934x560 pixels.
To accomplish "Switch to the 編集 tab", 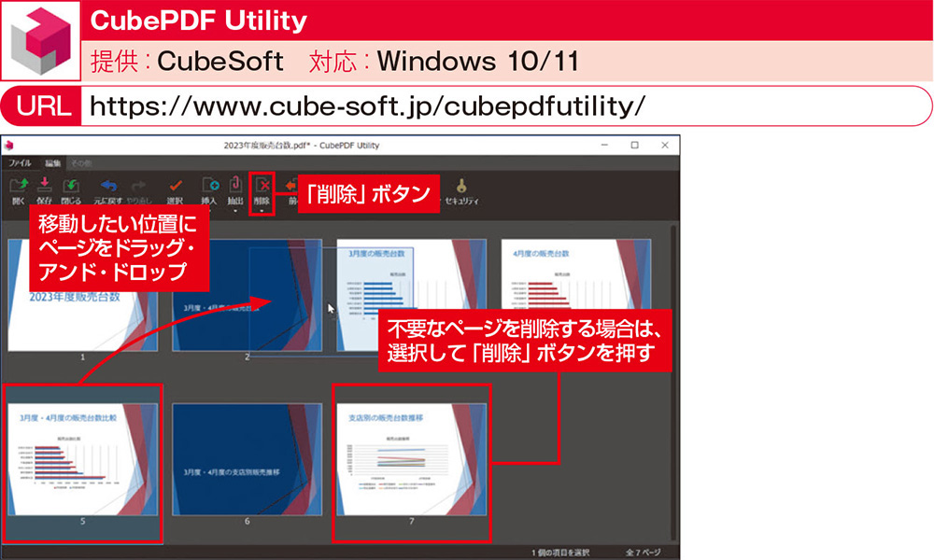I will click(51, 161).
